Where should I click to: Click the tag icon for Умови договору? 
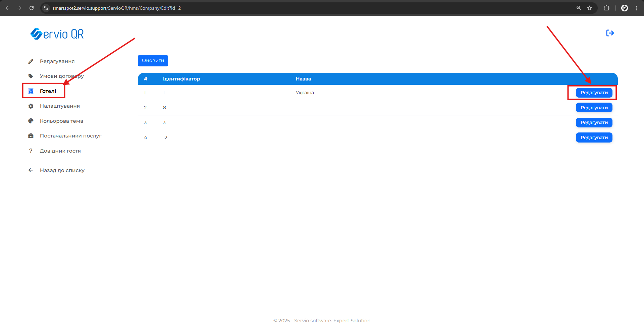click(x=31, y=76)
